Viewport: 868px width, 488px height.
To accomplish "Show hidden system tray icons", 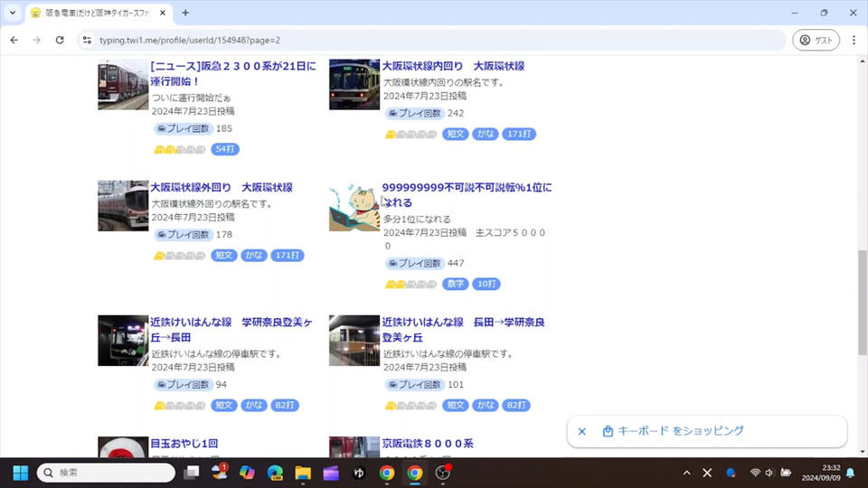I will point(687,473).
